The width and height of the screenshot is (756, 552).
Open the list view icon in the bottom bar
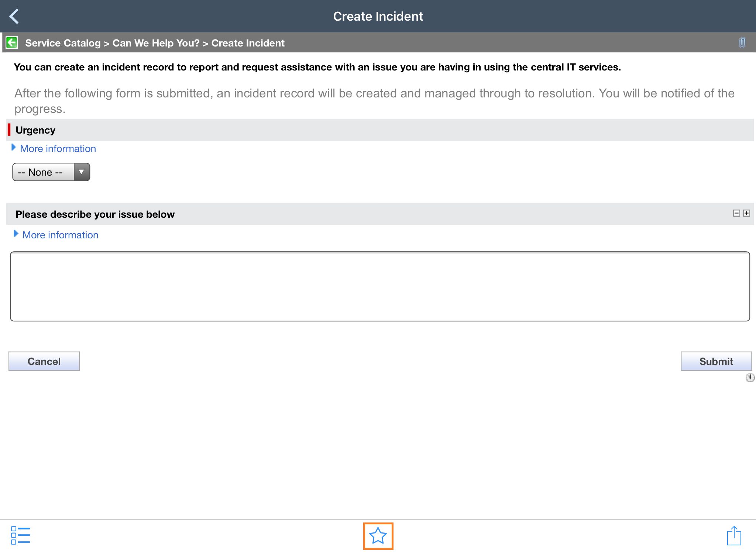pos(20,535)
